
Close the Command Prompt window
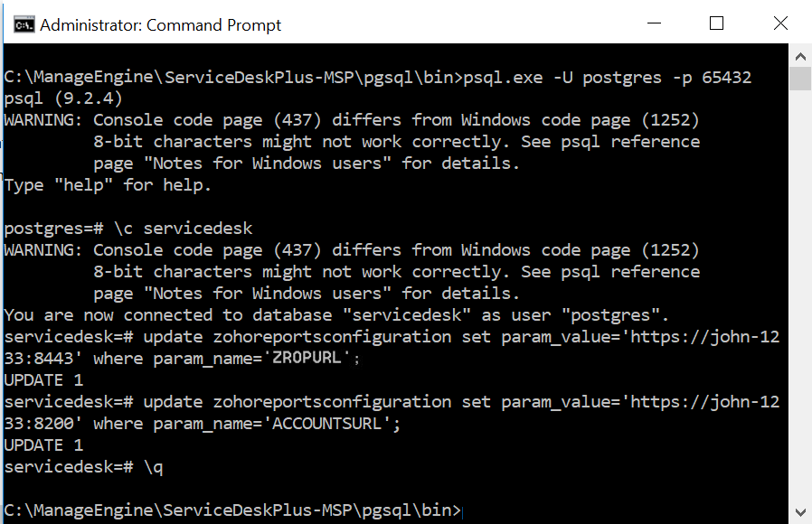pos(780,24)
